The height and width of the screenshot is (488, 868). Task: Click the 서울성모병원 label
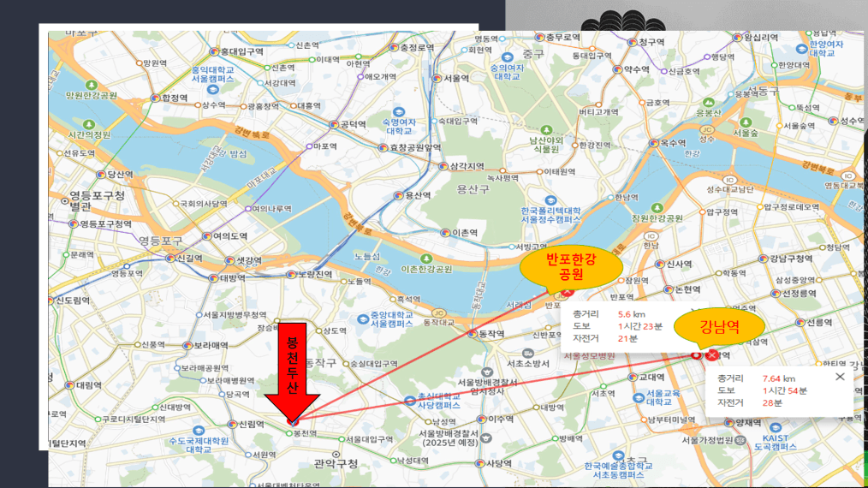pyautogui.click(x=590, y=355)
